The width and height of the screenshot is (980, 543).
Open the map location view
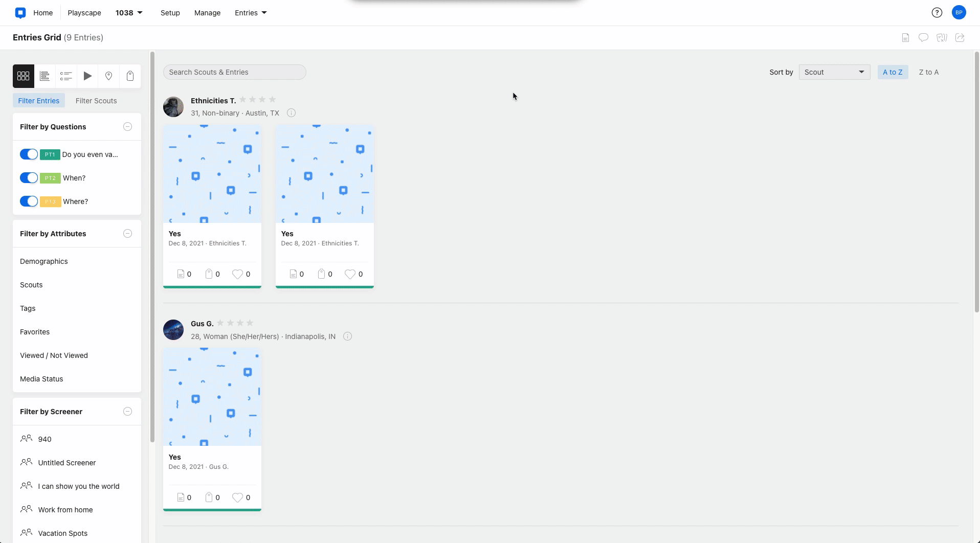coord(109,76)
